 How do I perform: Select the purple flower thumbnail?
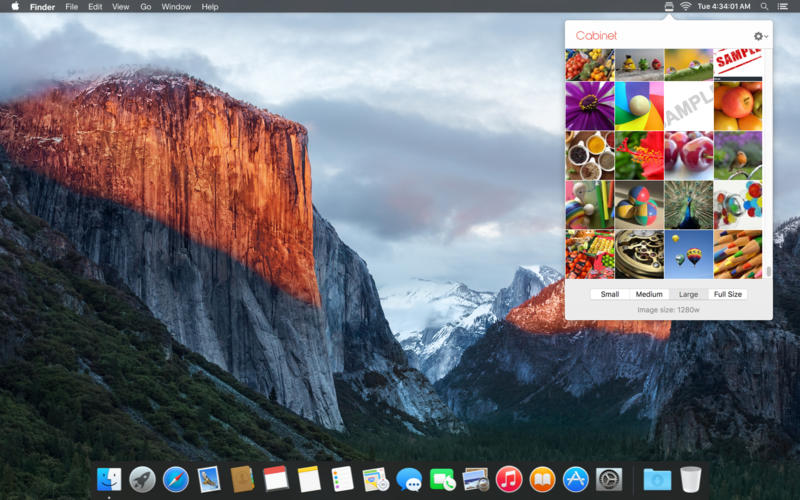point(590,106)
